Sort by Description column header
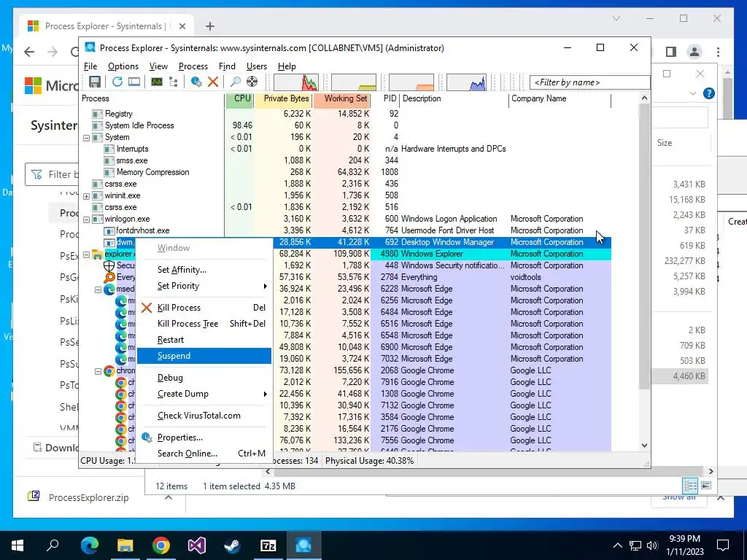This screenshot has width=747, height=560. coord(454,98)
